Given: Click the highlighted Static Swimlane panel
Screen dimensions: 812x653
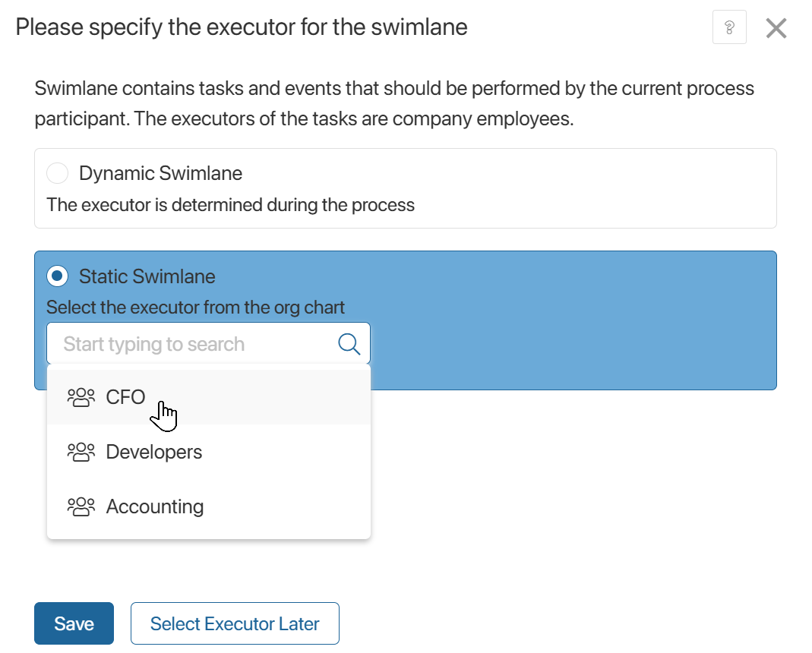Looking at the screenshot, I should (570, 319).
